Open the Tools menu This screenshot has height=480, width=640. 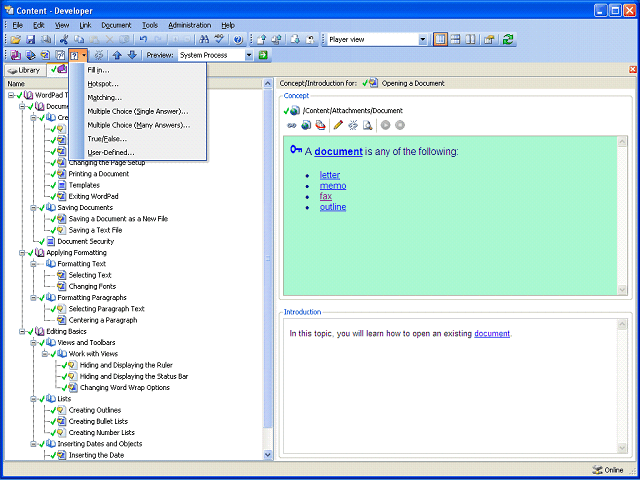tap(150, 25)
